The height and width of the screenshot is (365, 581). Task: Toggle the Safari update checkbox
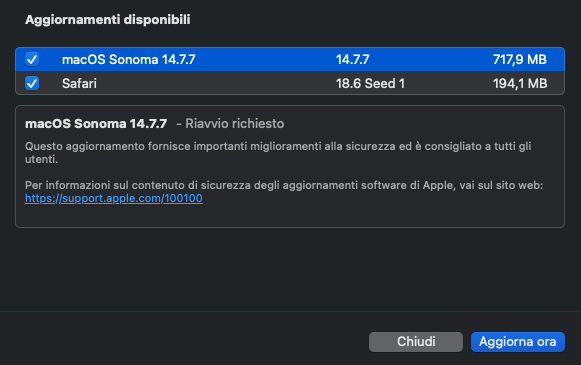[32, 83]
